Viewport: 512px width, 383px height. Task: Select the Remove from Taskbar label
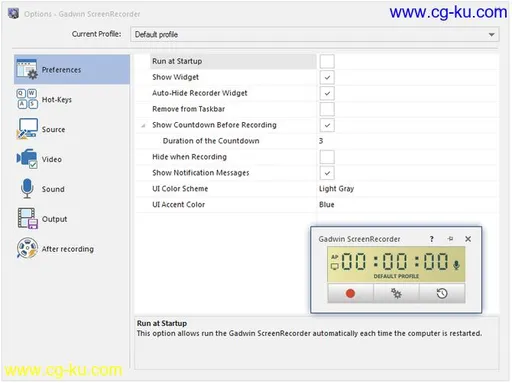pos(188,109)
